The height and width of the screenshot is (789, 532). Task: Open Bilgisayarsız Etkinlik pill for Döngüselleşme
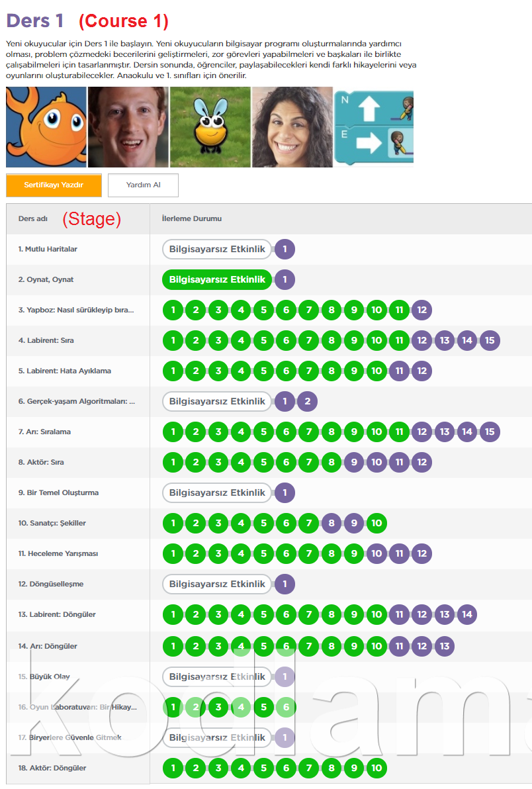coord(217,584)
